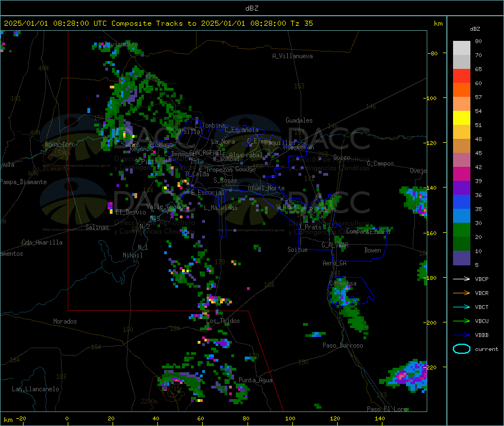This screenshot has height=426, width=504.
Task: Click the L_Malvinas map label
Action: click(221, 208)
